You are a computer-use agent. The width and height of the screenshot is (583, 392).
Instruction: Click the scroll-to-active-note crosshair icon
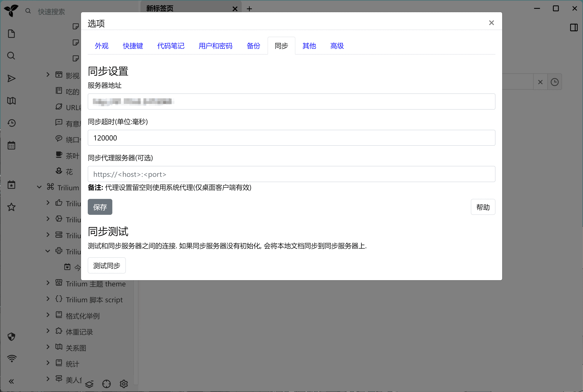(106, 384)
